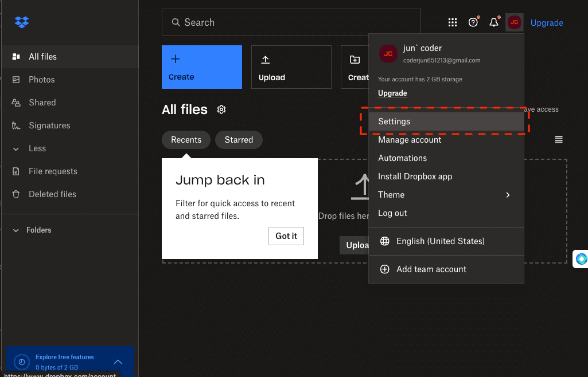Click the blue Create button

click(x=202, y=67)
